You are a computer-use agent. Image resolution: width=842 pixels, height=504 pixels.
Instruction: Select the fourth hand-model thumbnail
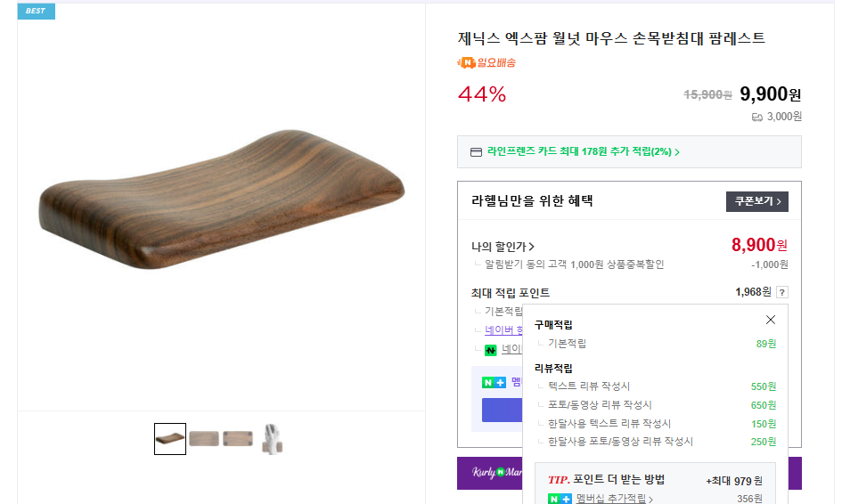click(272, 439)
